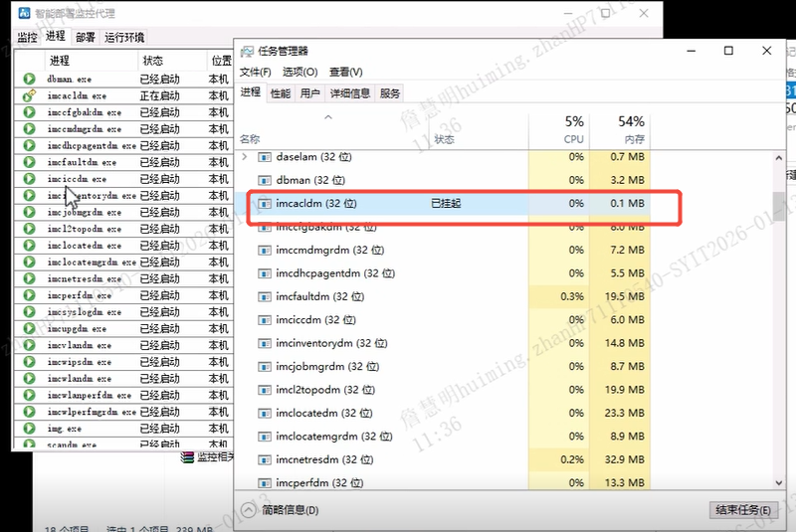Switch to the 性能 tab
Viewport: 796px width, 532px height.
coord(281,93)
